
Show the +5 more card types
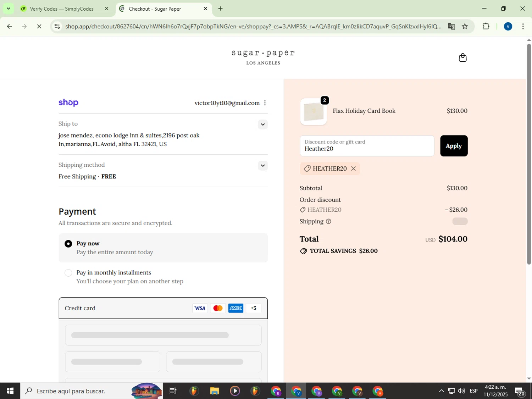[254, 308]
